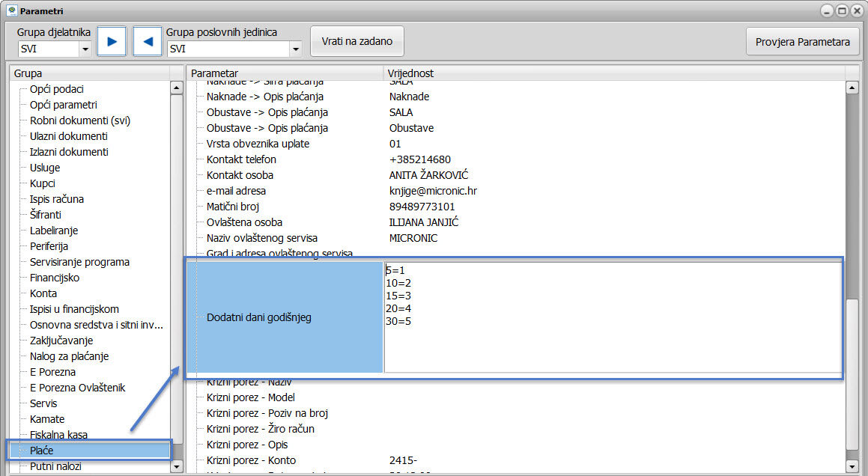
Task: Select the Putni nalozi group
Action: point(55,466)
